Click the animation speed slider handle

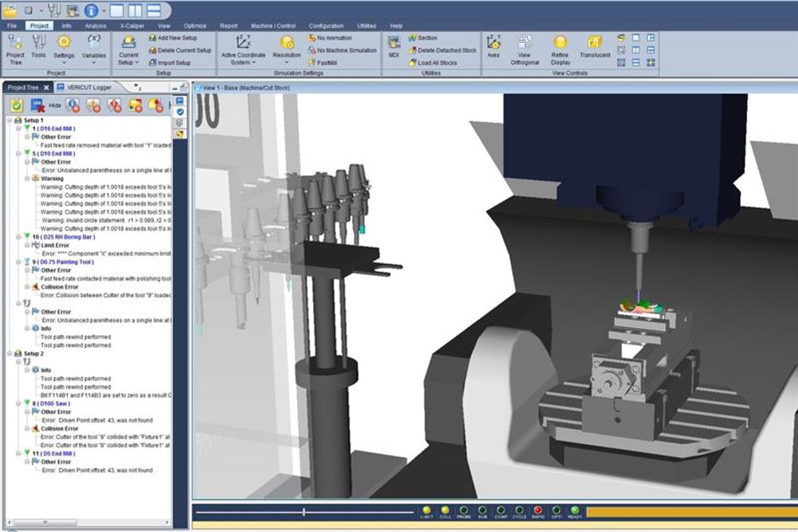point(304,512)
